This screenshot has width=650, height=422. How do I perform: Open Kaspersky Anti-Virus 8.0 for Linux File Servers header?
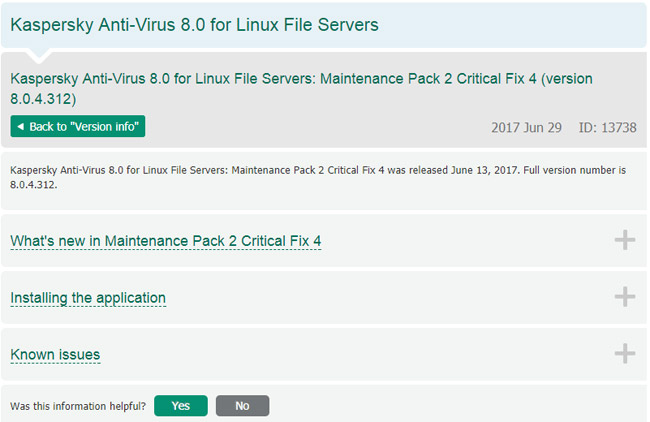[194, 24]
